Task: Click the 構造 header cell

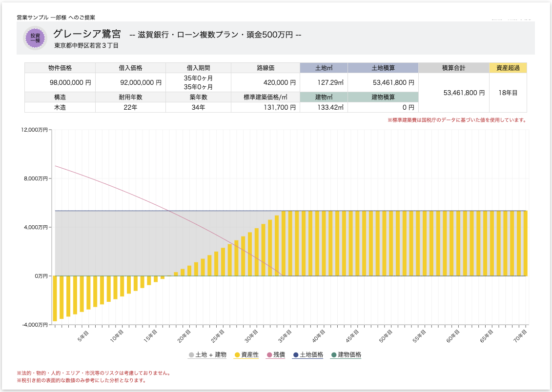Action: tap(60, 97)
